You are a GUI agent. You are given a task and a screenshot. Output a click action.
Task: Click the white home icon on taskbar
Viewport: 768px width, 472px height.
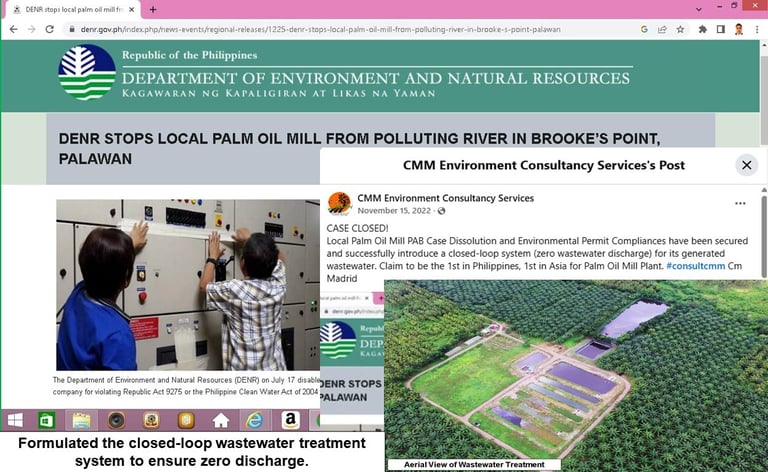pos(220,420)
